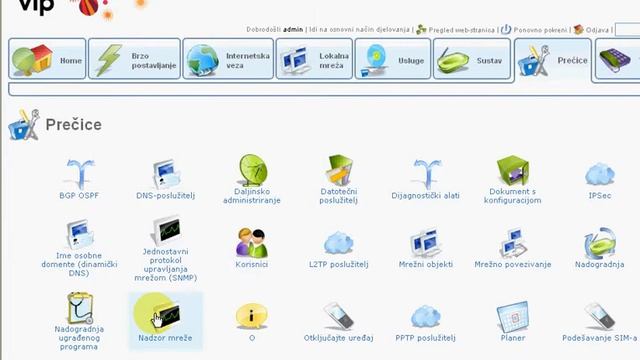
Task: Click the Nadzor mreže label link
Action: 165,338
